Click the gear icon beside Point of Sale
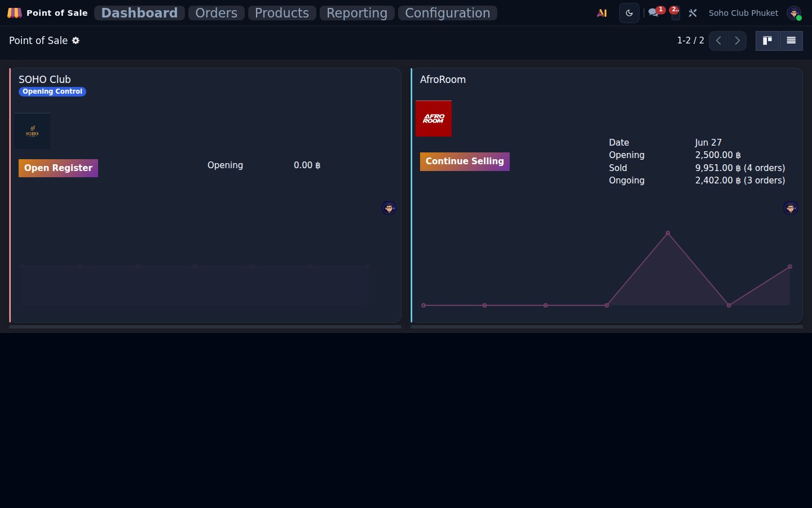The height and width of the screenshot is (508, 812). click(76, 41)
